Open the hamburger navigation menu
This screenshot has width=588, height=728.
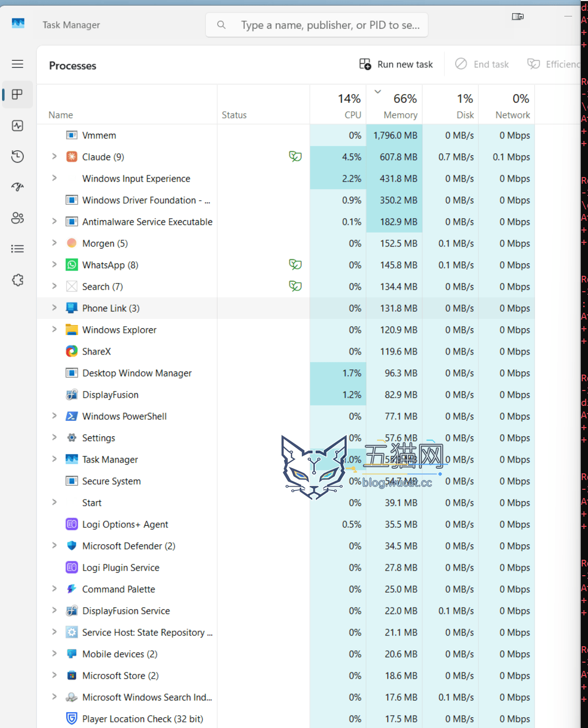17,64
